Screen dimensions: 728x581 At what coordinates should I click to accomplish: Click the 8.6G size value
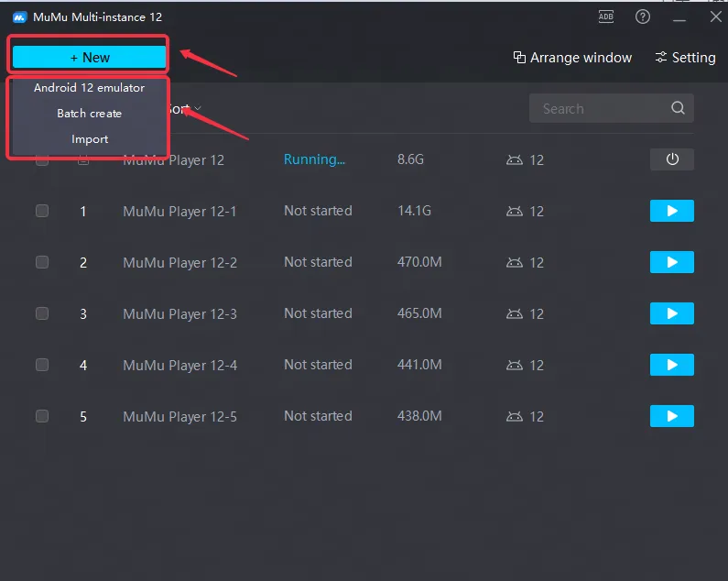410,159
